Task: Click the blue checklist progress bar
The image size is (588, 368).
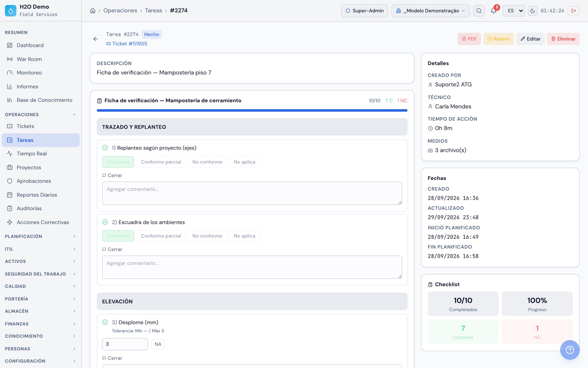Action: tap(252, 110)
